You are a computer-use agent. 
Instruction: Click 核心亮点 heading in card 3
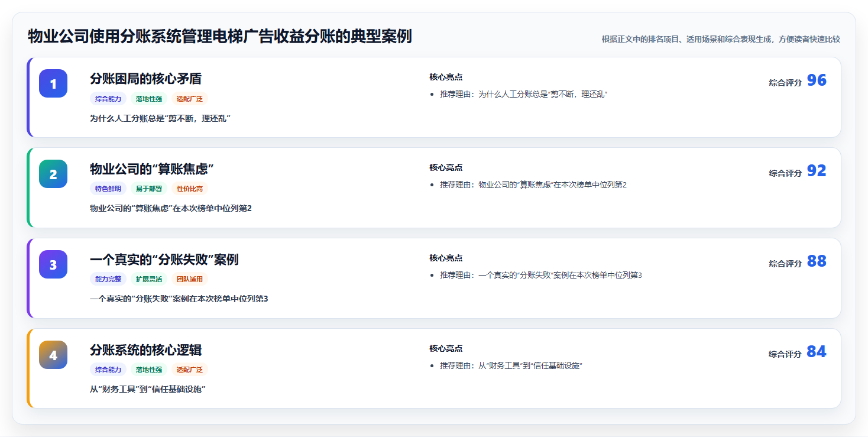(446, 258)
